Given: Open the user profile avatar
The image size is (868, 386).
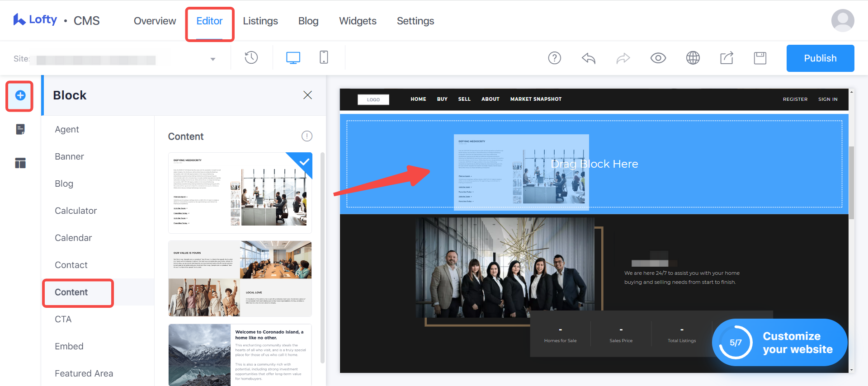Looking at the screenshot, I should click(x=843, y=20).
